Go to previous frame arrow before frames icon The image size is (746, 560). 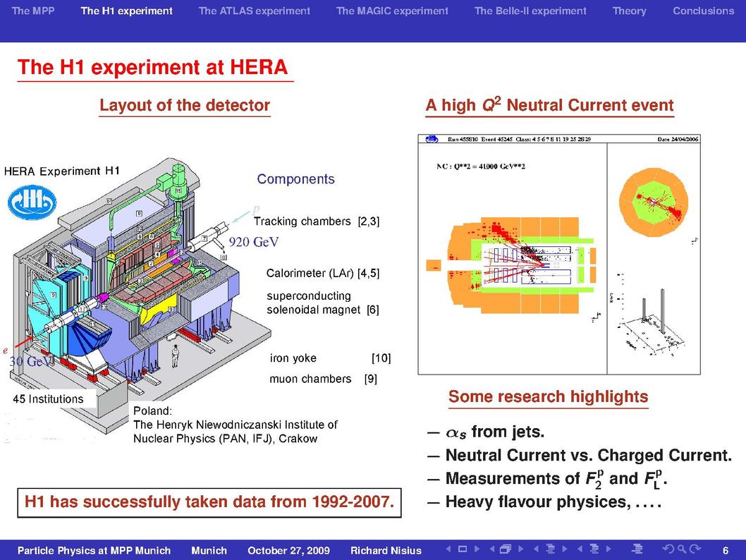492,549
